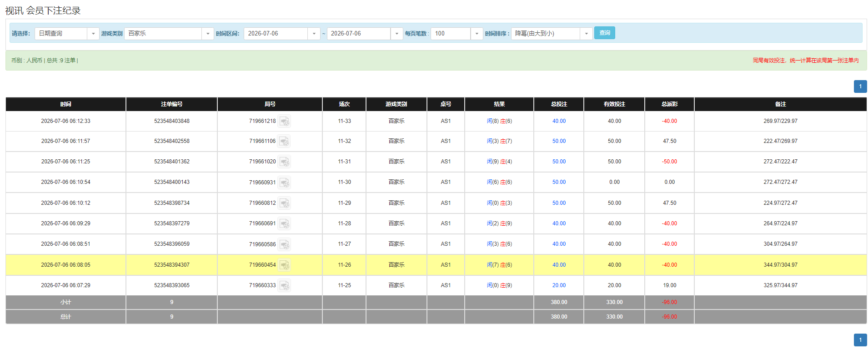The image size is (868, 350).
Task: Select page 1 in bottom pagination
Action: coord(860,340)
